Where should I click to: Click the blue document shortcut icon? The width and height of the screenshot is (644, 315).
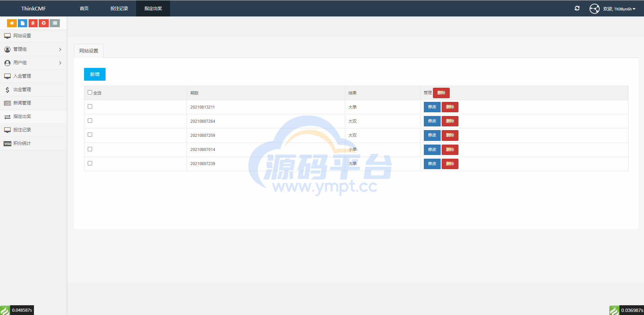coord(23,23)
